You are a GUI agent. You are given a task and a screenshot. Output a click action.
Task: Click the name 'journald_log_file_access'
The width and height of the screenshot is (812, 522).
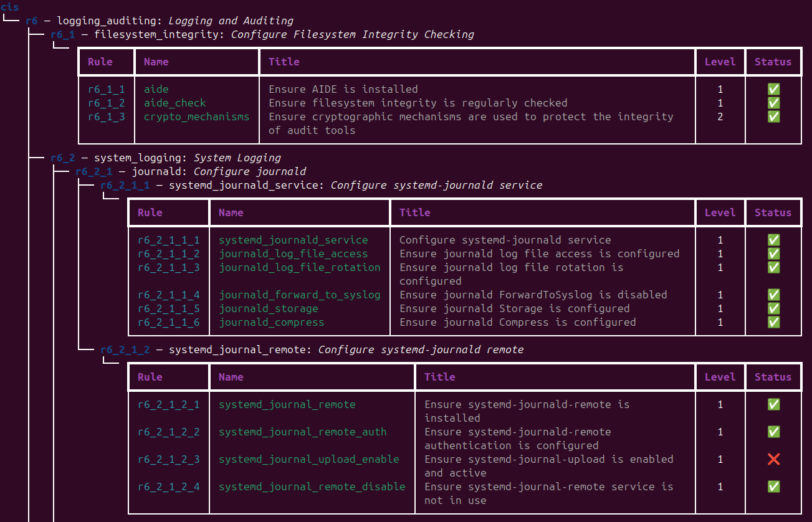click(294, 254)
